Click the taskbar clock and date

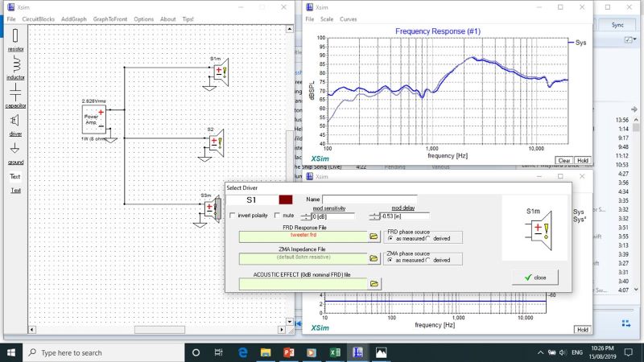click(x=603, y=352)
